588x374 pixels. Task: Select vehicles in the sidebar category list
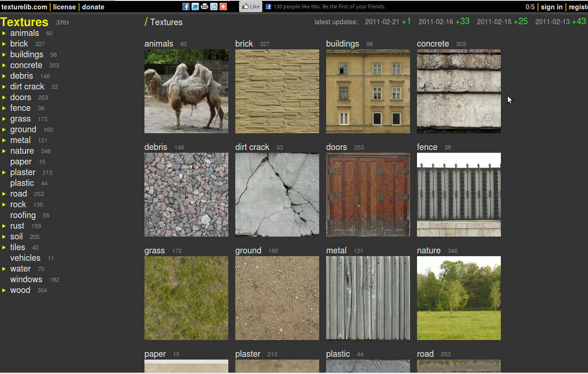25,258
